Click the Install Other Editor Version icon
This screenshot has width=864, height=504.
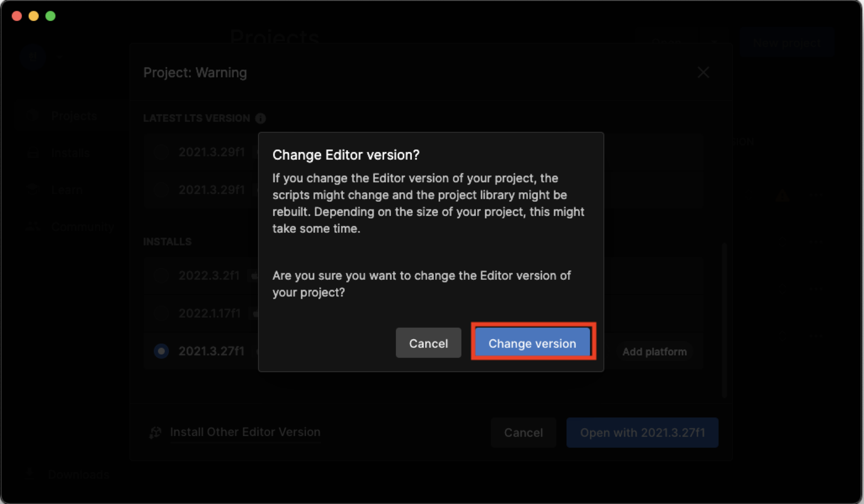[x=155, y=432]
